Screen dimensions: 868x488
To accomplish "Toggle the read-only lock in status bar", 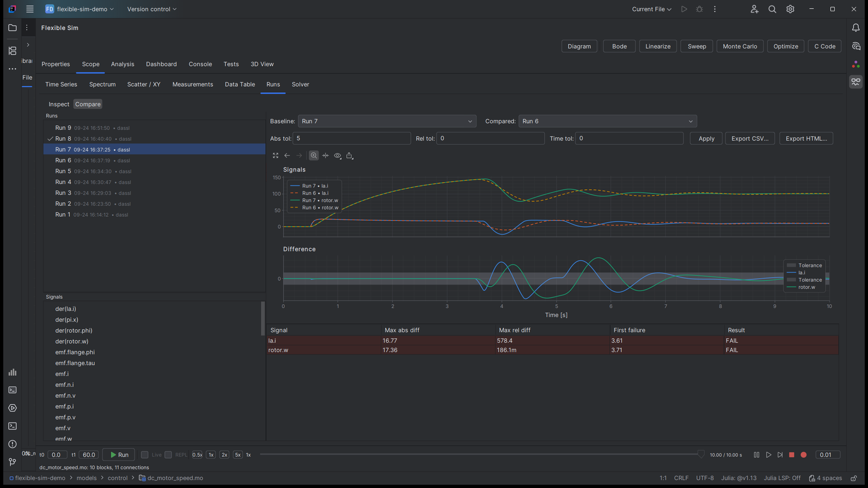I will coord(854,478).
